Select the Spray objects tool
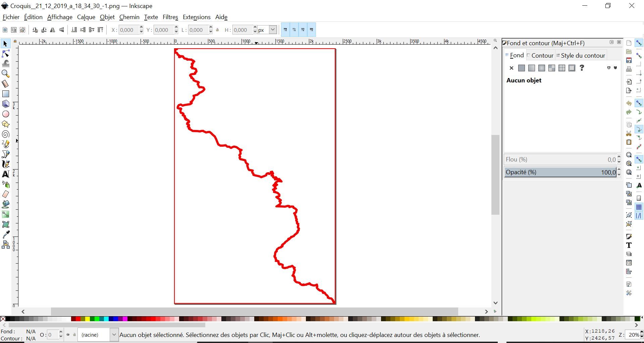This screenshot has width=644, height=343. [5, 184]
